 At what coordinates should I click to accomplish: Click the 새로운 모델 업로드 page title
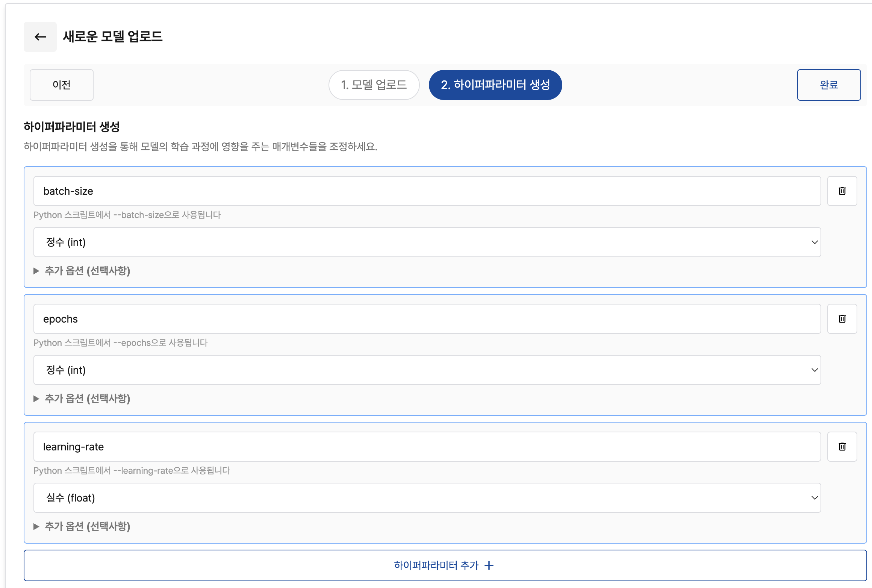[x=112, y=37]
